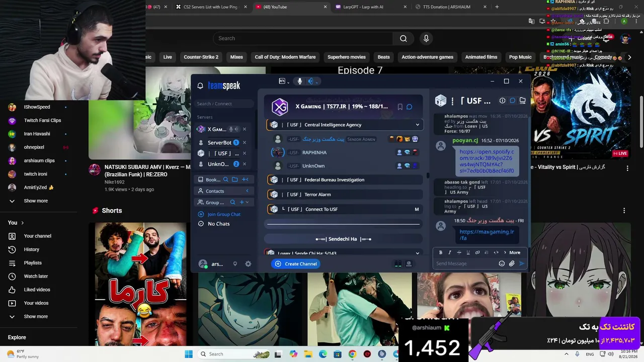Bookmark the X Gaming server
The image size is (644, 362).
coord(400,107)
